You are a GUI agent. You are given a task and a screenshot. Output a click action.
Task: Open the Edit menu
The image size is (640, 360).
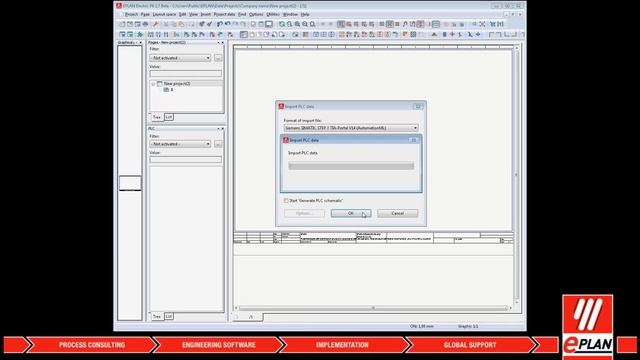coord(182,14)
